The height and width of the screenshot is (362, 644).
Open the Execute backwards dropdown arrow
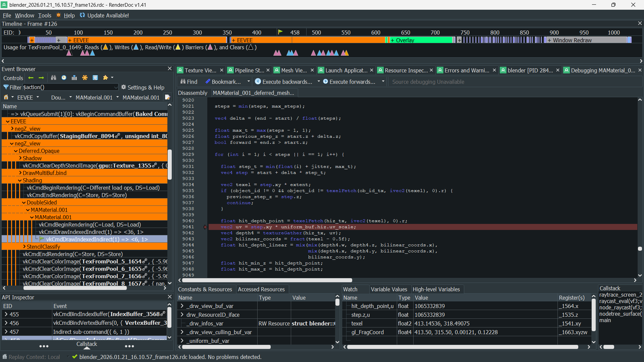pos(318,81)
